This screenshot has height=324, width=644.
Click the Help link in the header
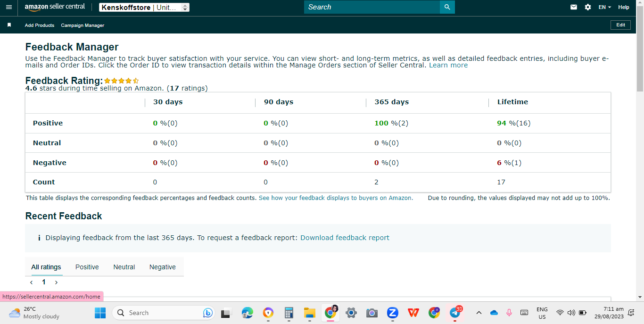pyautogui.click(x=624, y=7)
